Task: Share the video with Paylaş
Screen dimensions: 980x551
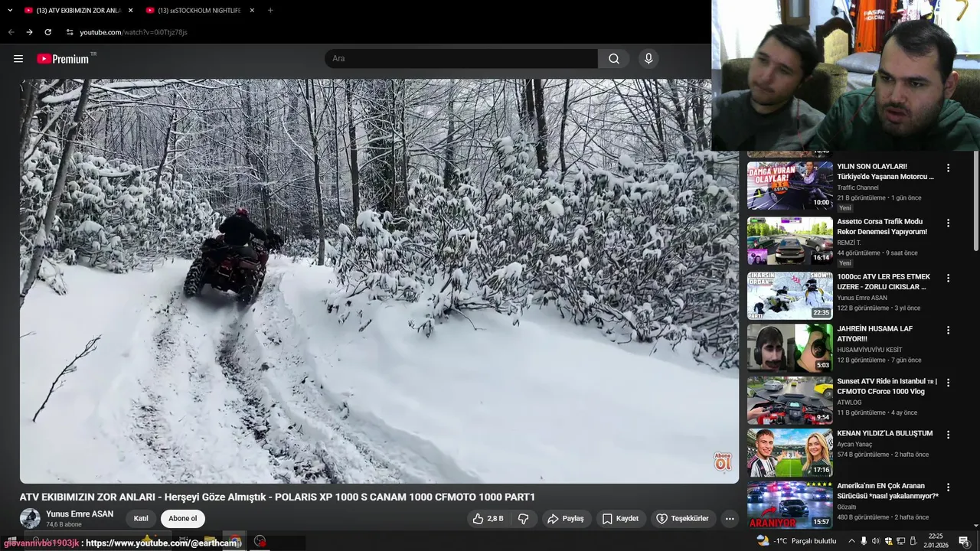Action: [x=565, y=519]
